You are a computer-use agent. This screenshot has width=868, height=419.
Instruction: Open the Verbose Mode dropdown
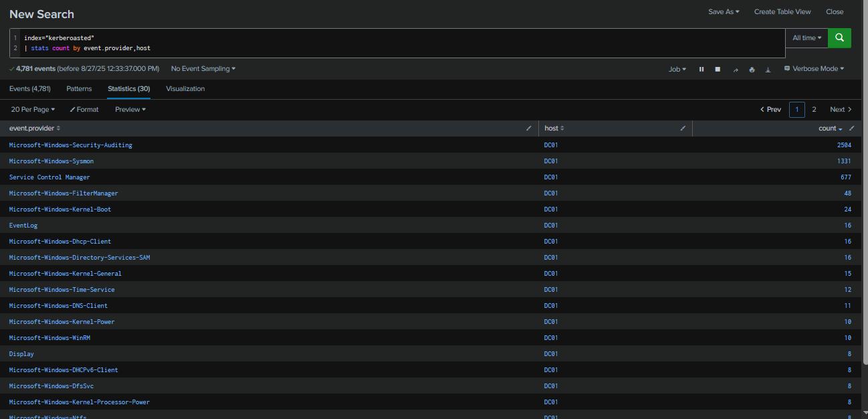(814, 69)
